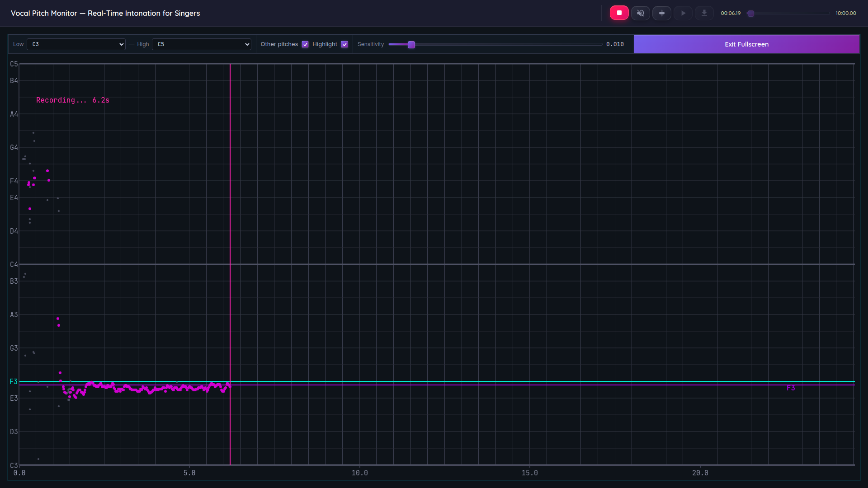Click the A4 label on the pitch axis
The image size is (868, 488).
[14, 114]
